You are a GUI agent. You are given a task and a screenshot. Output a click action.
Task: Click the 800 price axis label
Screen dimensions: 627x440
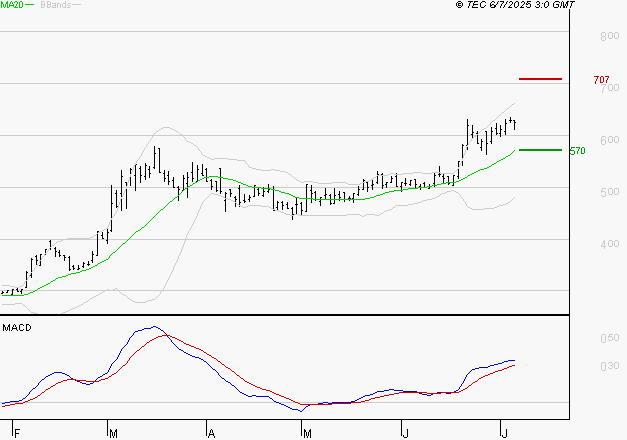(x=610, y=36)
